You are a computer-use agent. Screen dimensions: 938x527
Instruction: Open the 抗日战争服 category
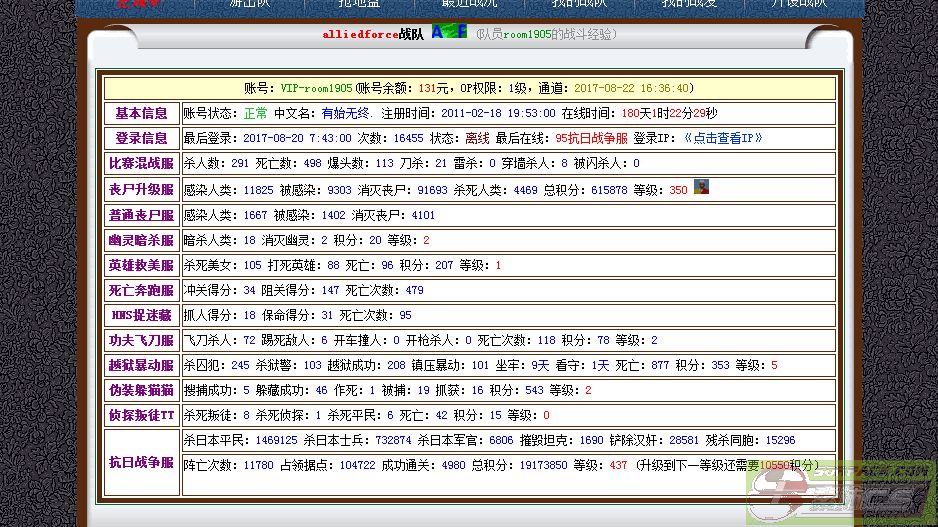(x=141, y=462)
